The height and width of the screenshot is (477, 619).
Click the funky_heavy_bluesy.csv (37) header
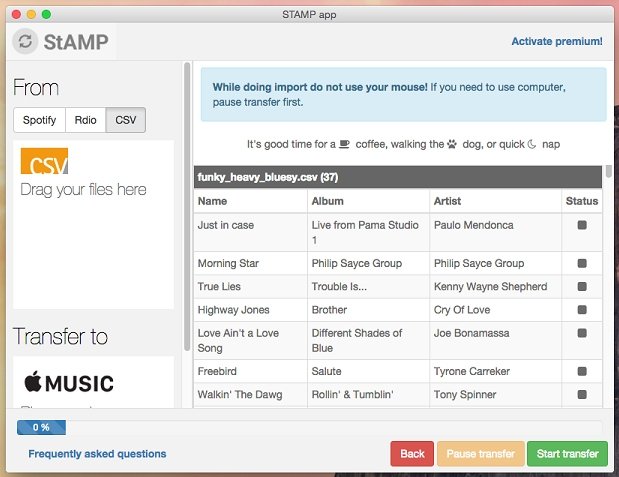click(398, 177)
